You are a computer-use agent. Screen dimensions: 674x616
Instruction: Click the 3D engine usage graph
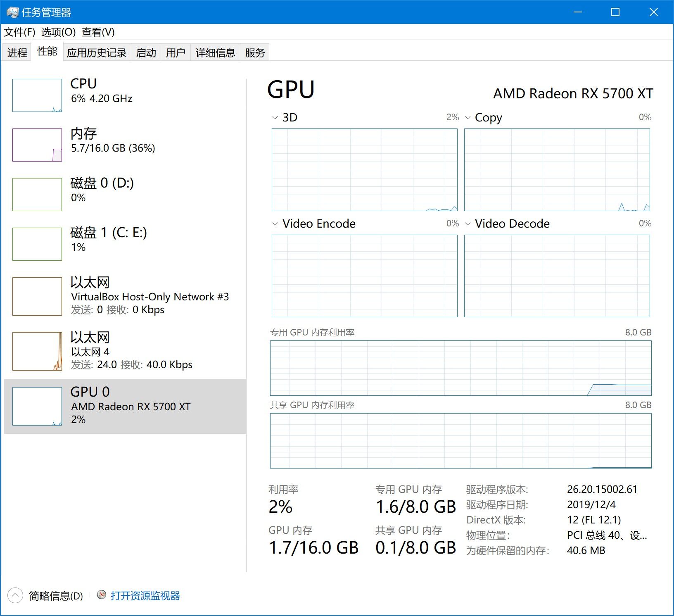tap(365, 170)
